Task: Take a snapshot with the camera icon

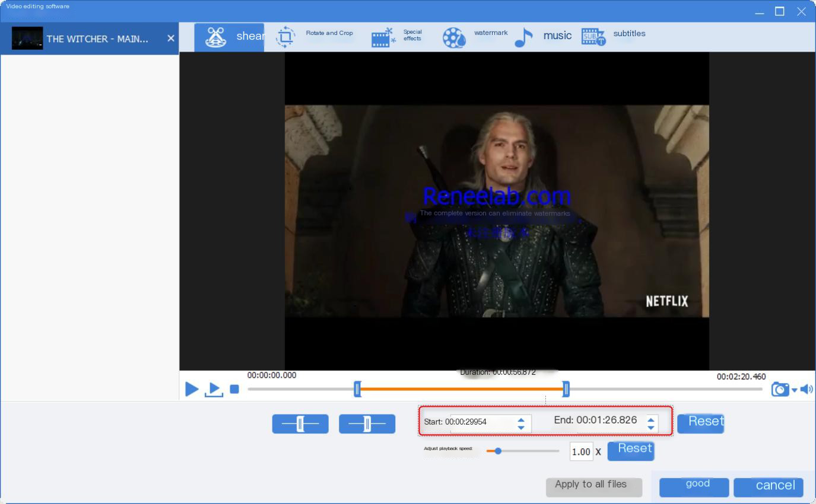Action: 780,390
